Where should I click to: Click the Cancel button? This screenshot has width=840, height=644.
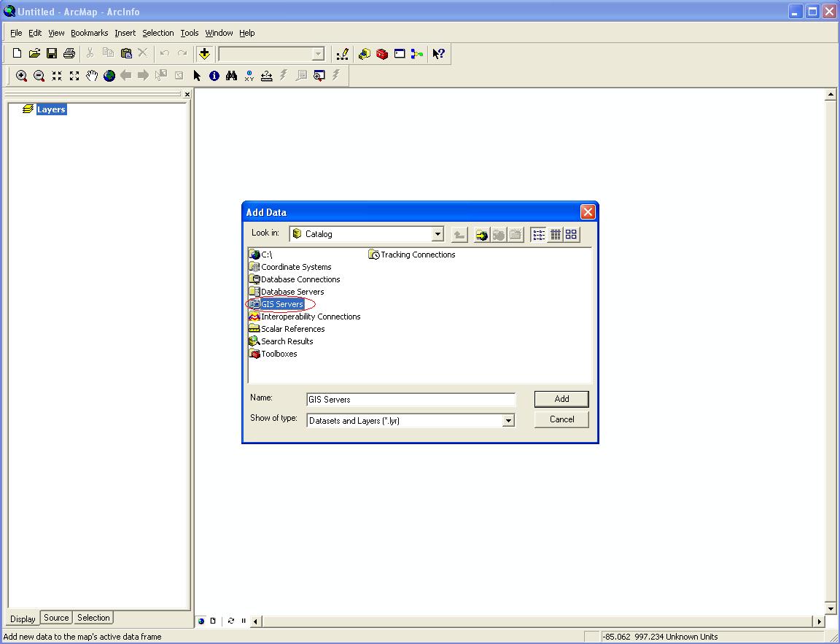[x=561, y=419]
